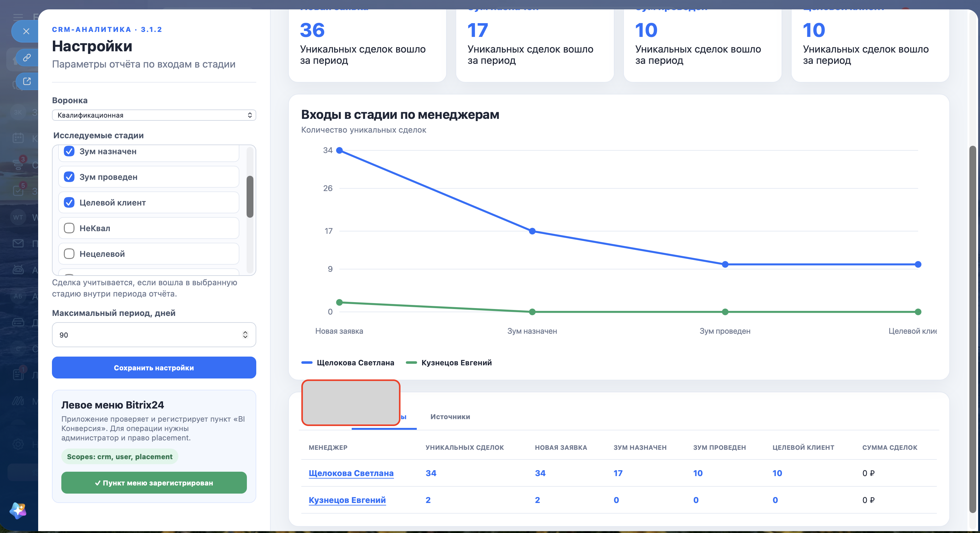Launch the colorful Copilot star icon
Viewport: 980px width, 533px height.
pos(18,510)
